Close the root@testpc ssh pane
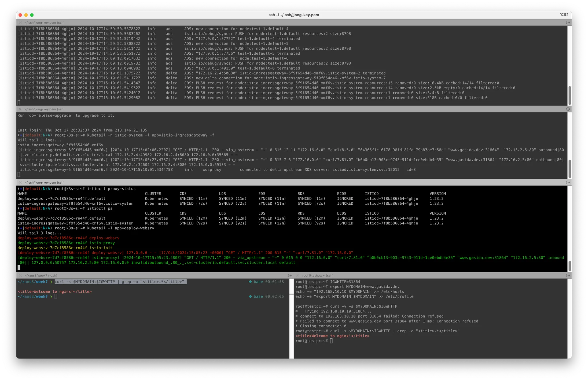 (298, 275)
